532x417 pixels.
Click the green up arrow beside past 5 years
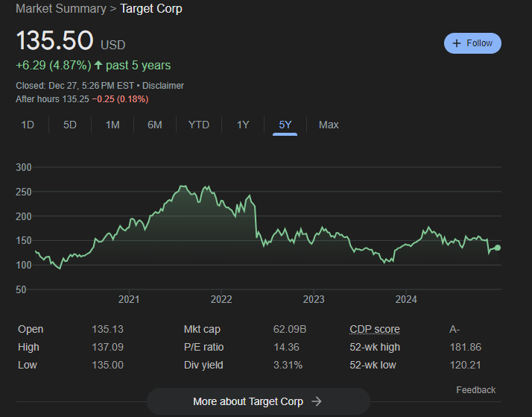(x=98, y=65)
